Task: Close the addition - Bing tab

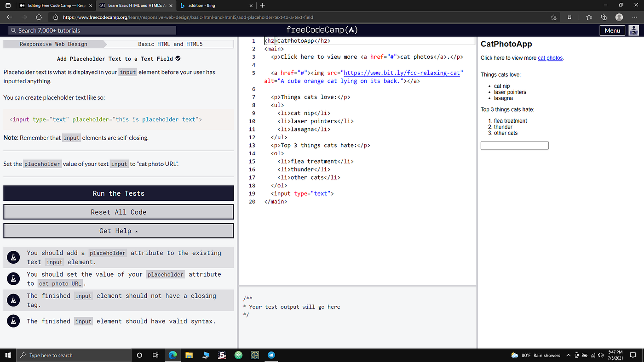Action: [x=251, y=6]
